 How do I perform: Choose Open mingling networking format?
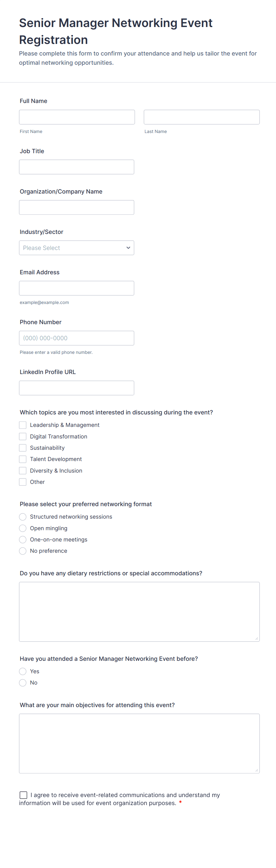click(23, 528)
